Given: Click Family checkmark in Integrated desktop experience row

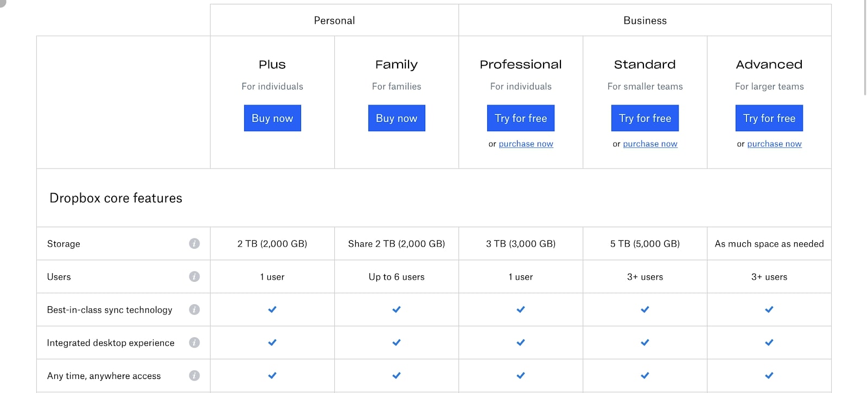Looking at the screenshot, I should tap(397, 343).
